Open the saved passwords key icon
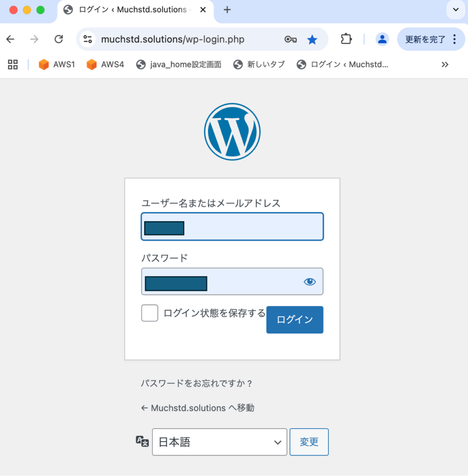The width and height of the screenshot is (468, 476). (290, 40)
